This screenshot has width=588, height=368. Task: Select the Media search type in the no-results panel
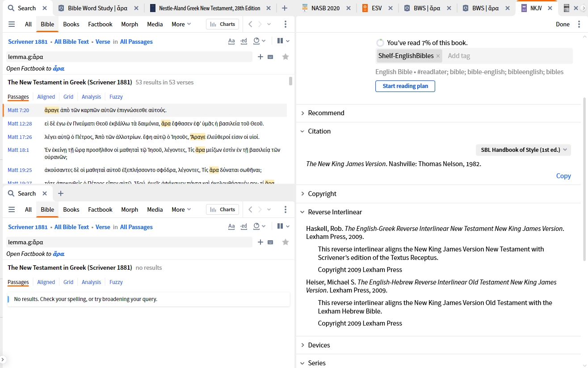click(x=155, y=209)
